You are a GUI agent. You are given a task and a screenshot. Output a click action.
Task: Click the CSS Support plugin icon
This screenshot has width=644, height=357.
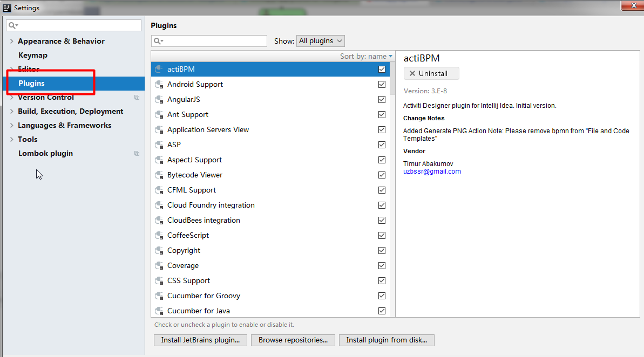(159, 280)
